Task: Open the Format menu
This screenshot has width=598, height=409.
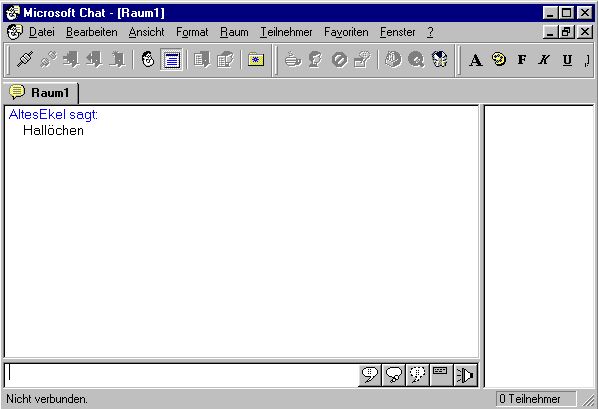Action: pyautogui.click(x=192, y=32)
